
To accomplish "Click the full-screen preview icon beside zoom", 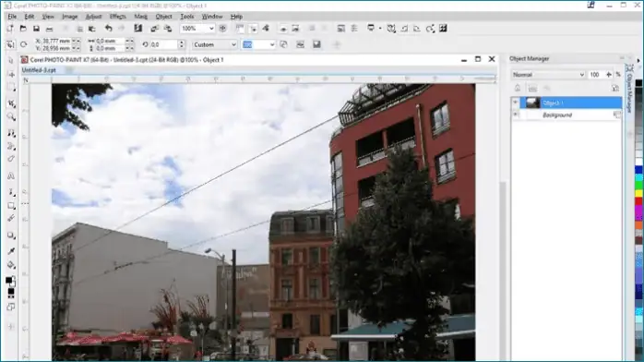I will pos(222,29).
